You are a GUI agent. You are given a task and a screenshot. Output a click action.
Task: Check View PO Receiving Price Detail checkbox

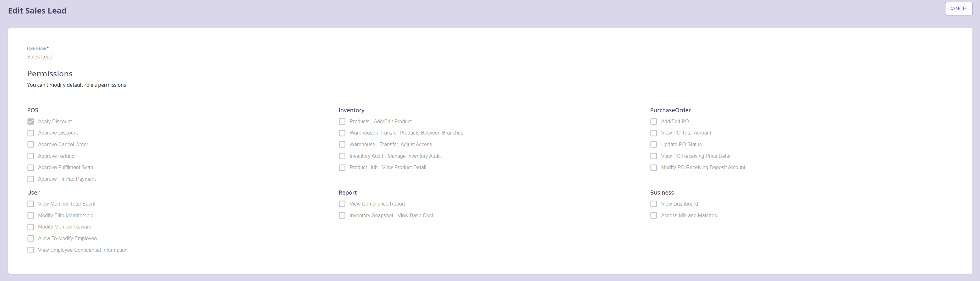[x=653, y=156]
